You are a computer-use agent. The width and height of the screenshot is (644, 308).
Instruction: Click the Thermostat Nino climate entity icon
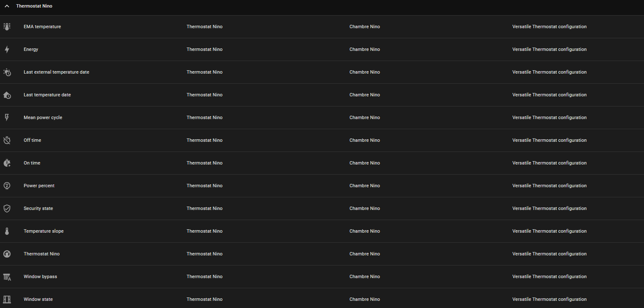coord(7,254)
